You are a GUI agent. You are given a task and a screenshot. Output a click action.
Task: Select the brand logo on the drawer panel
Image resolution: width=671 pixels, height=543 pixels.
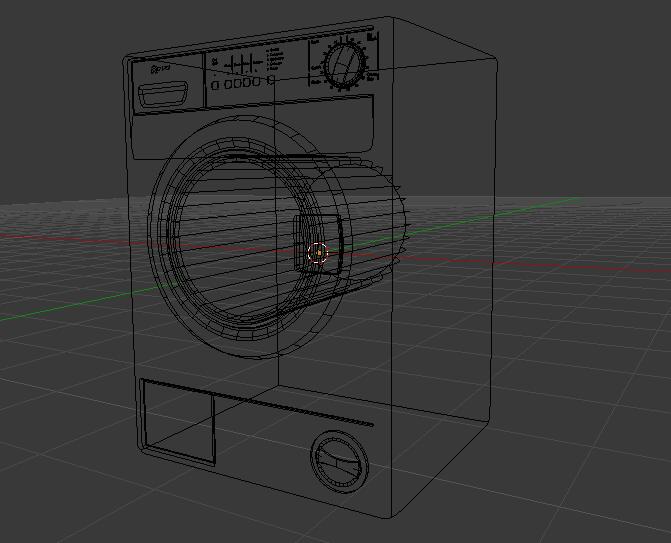[160, 68]
